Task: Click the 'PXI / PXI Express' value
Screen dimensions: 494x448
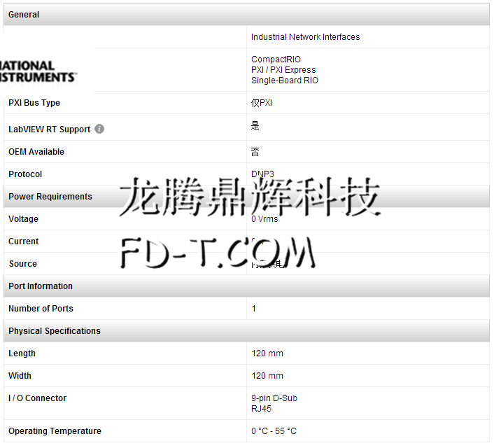Action: (283, 70)
